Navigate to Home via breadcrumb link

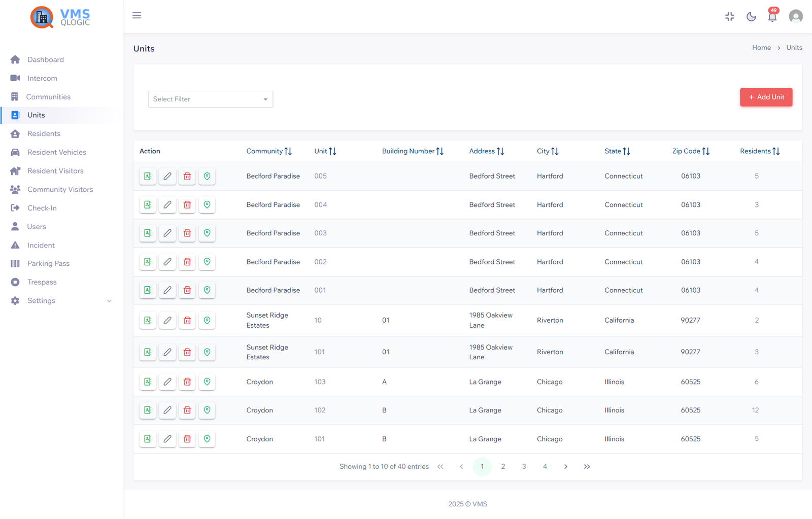pos(761,47)
